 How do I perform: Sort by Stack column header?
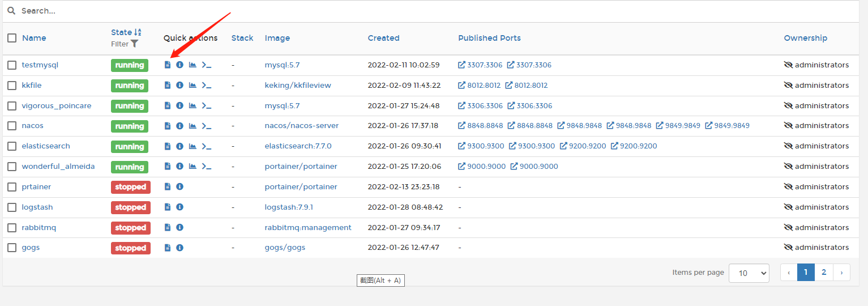click(x=242, y=38)
